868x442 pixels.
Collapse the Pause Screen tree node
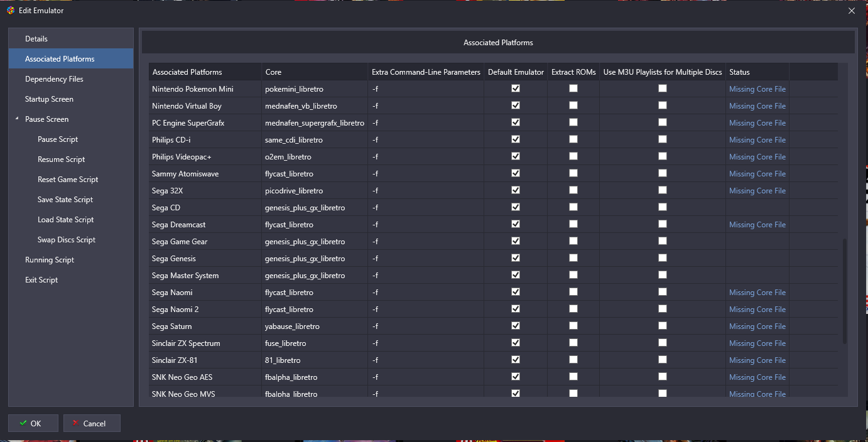[17, 119]
